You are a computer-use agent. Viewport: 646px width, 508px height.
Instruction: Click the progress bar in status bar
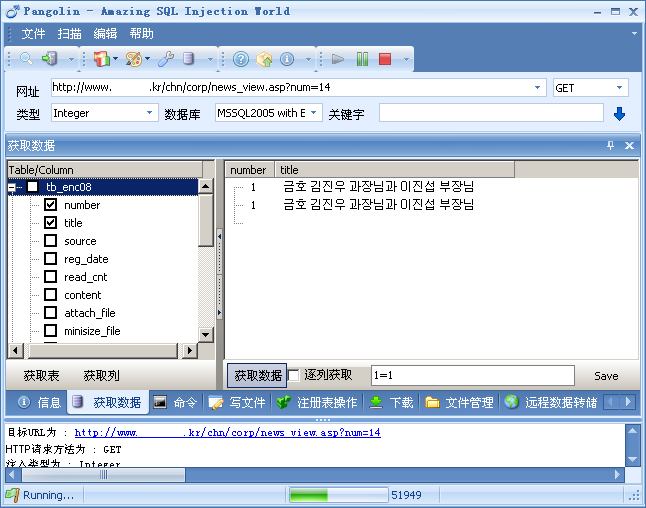coord(339,495)
